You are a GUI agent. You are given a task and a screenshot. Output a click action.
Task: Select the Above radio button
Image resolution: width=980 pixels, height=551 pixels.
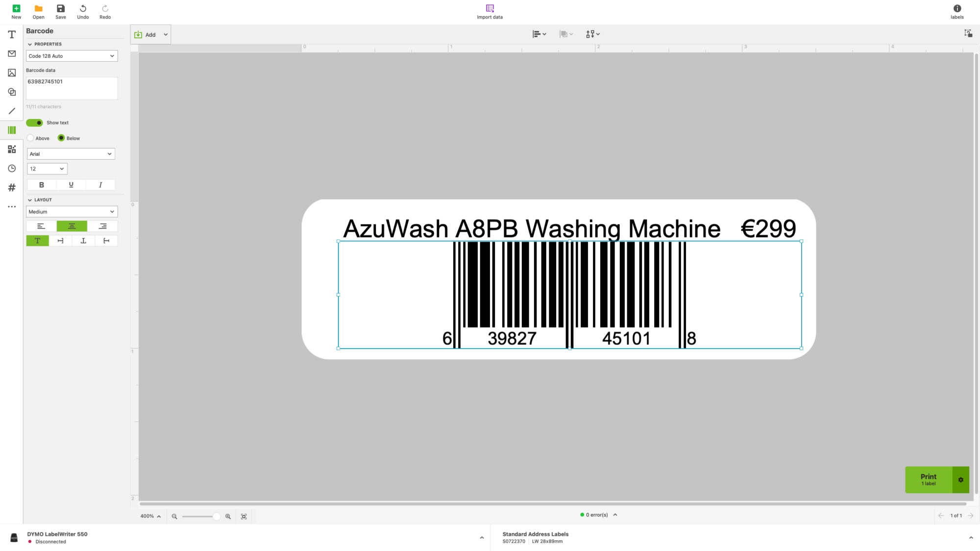(30, 138)
